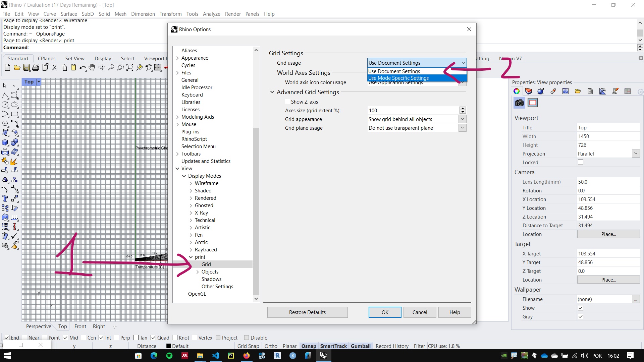The width and height of the screenshot is (644, 362).
Task: Click the Zoom Dynamic magnifier icon
Action: [111, 68]
